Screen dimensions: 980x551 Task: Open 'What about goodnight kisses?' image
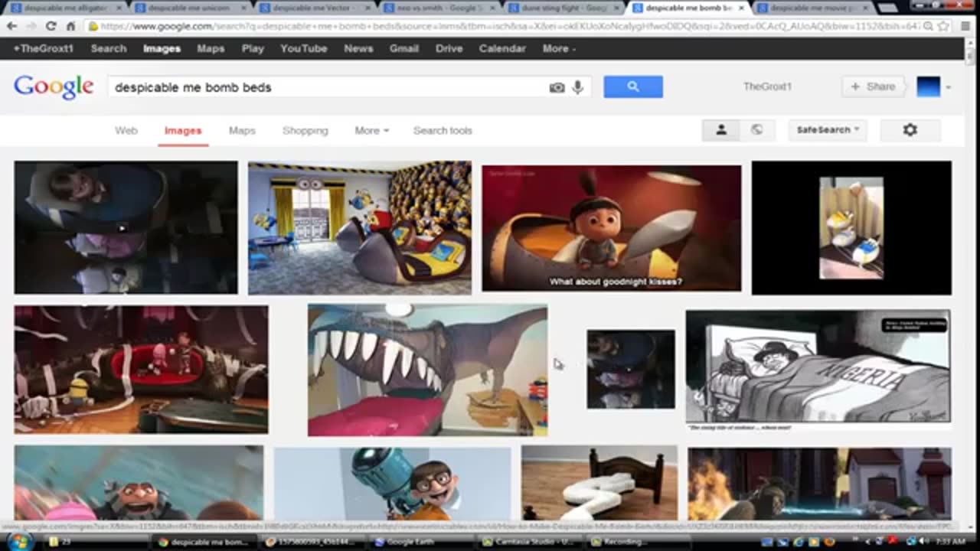(x=611, y=227)
